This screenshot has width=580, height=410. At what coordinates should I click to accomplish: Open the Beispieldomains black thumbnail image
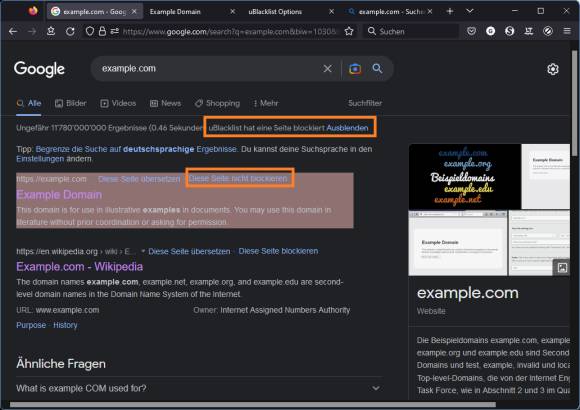465,177
